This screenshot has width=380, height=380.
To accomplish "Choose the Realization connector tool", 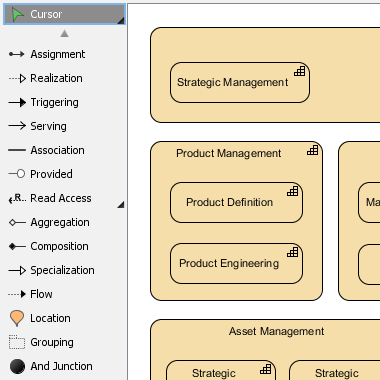I will 64,78.
